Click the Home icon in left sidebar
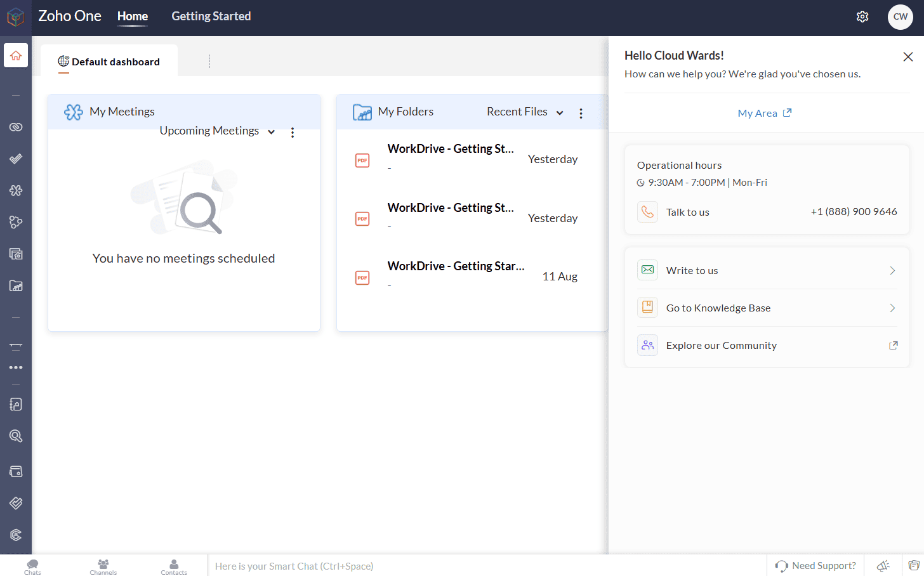Screen dimensions: 924x576 (16, 55)
